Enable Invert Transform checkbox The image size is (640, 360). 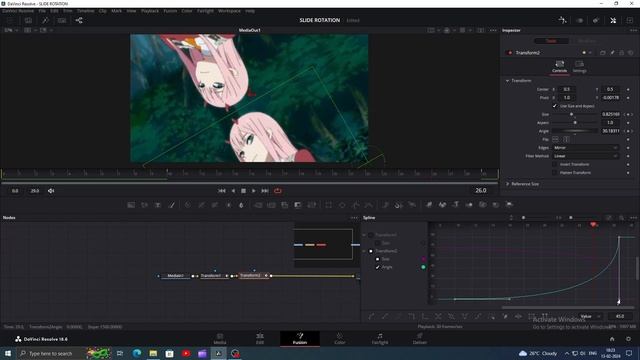tap(555, 164)
